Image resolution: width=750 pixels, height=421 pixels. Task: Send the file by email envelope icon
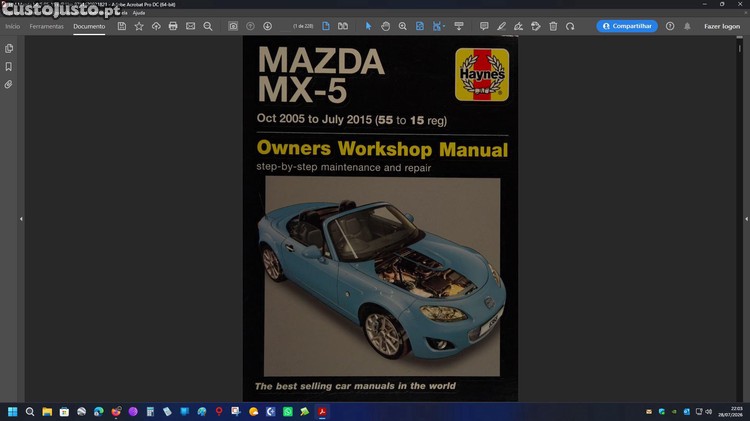pos(190,26)
